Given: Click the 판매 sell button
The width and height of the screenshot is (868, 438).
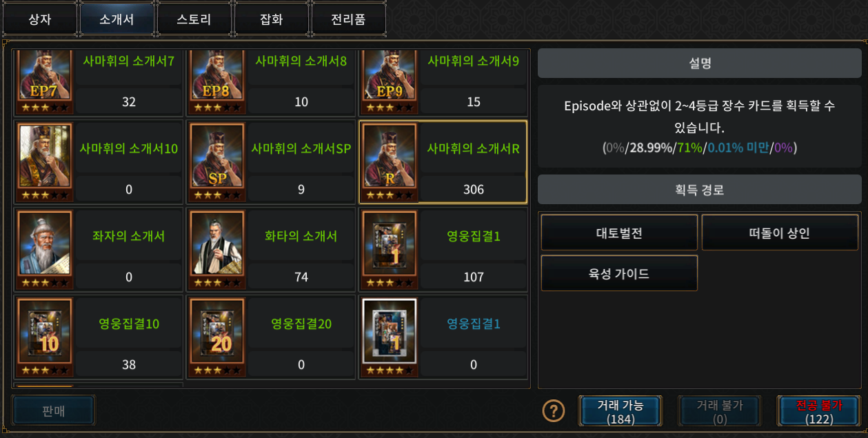Looking at the screenshot, I should point(53,410).
